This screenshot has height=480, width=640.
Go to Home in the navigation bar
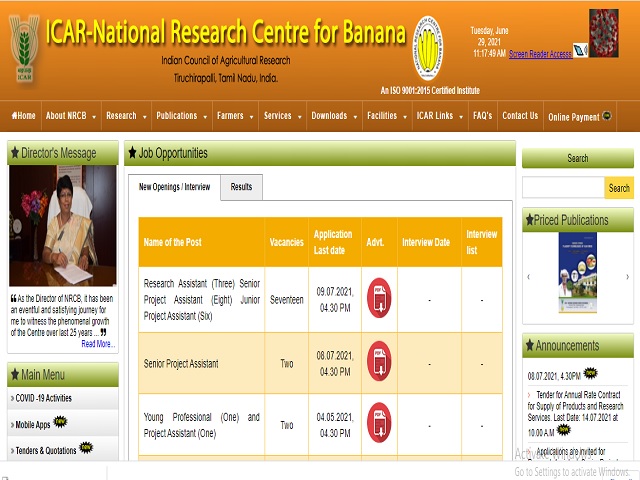click(x=23, y=116)
